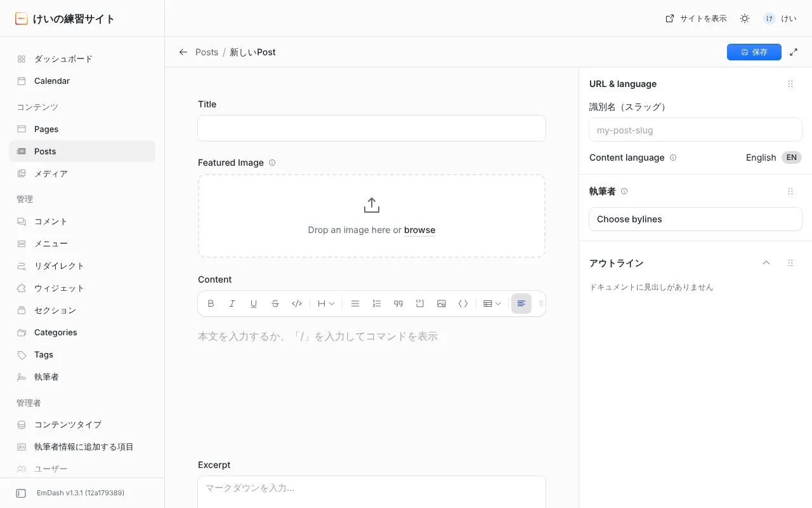This screenshot has width=812, height=508.
Task: Click the Featured Image info icon
Action: (272, 163)
